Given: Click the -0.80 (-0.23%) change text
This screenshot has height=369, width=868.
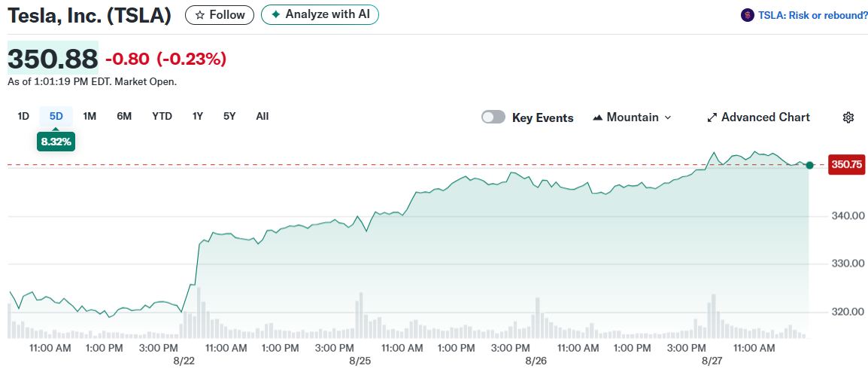Looking at the screenshot, I should pyautogui.click(x=166, y=58).
